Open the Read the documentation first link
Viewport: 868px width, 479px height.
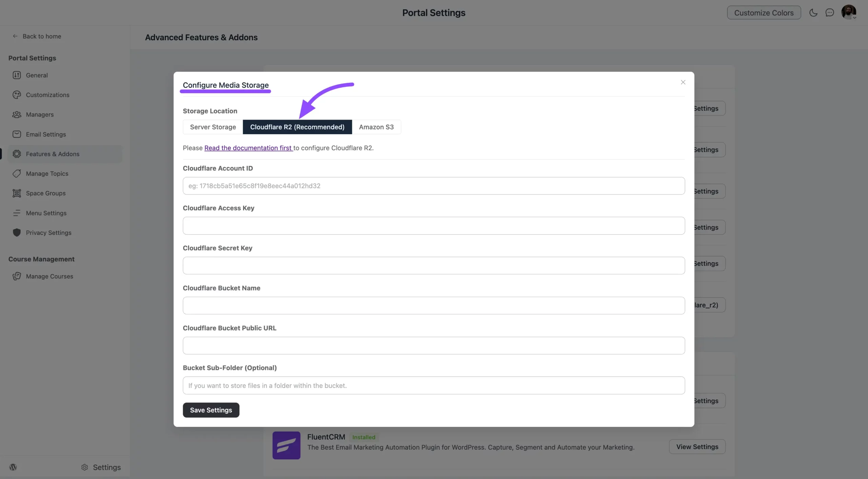coord(248,148)
